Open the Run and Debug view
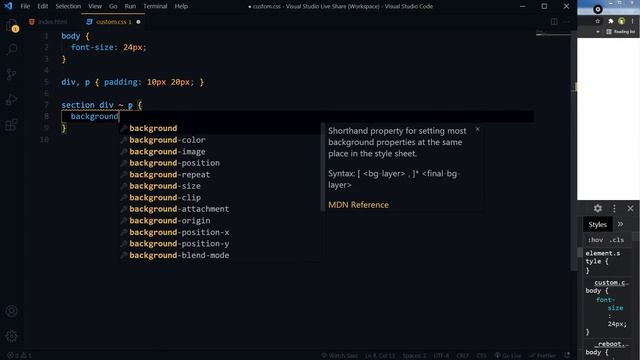 11,99
